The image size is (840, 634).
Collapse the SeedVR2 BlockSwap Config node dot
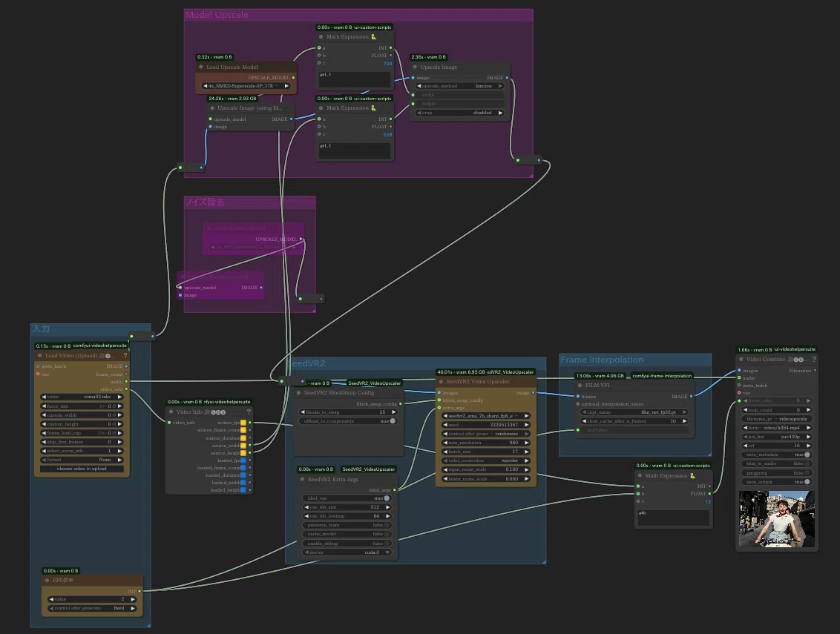click(x=298, y=392)
